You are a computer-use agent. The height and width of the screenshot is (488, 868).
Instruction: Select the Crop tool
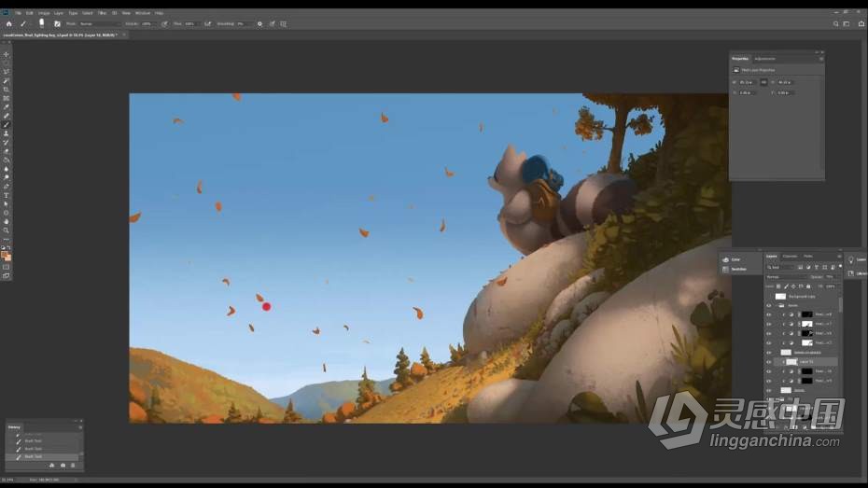[7, 90]
